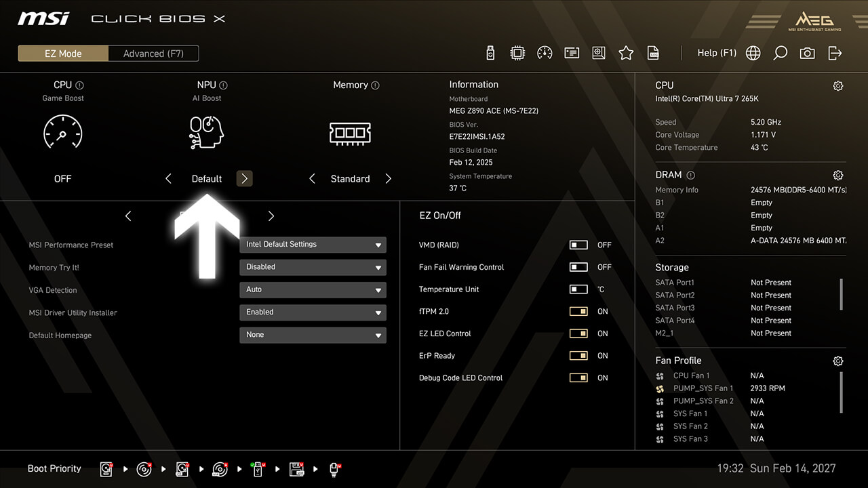Expand the MSI Performance Preset dropdown
The height and width of the screenshot is (488, 868).
[313, 245]
